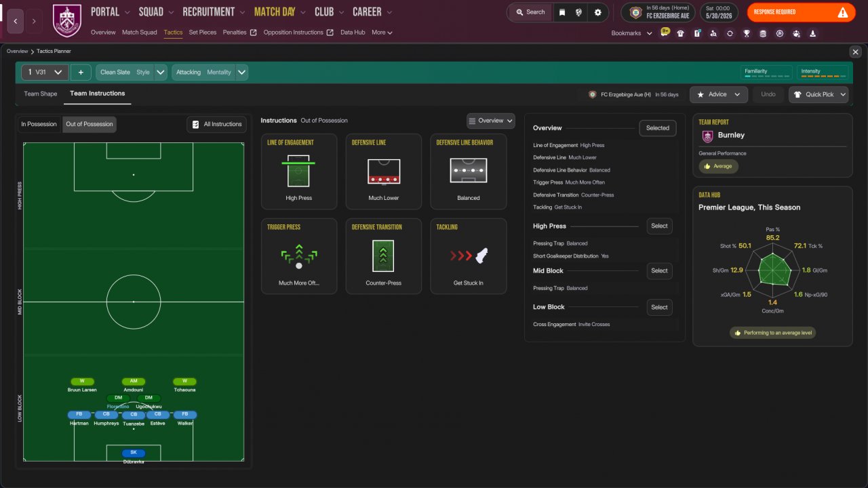The width and height of the screenshot is (868, 488).
Task: Click the Familiarity progress indicator
Action: [766, 73]
